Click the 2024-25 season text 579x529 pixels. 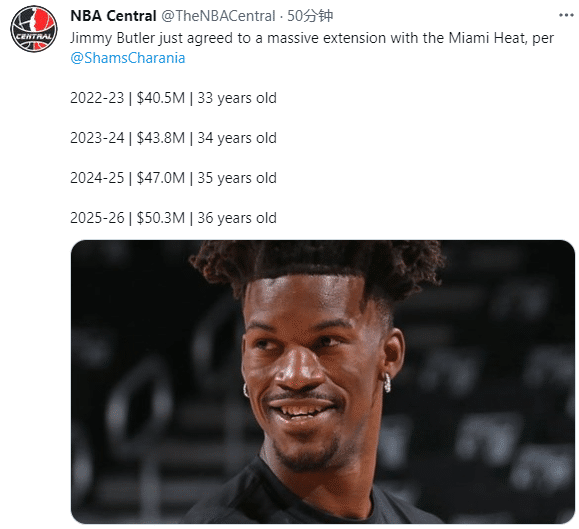pos(97,178)
